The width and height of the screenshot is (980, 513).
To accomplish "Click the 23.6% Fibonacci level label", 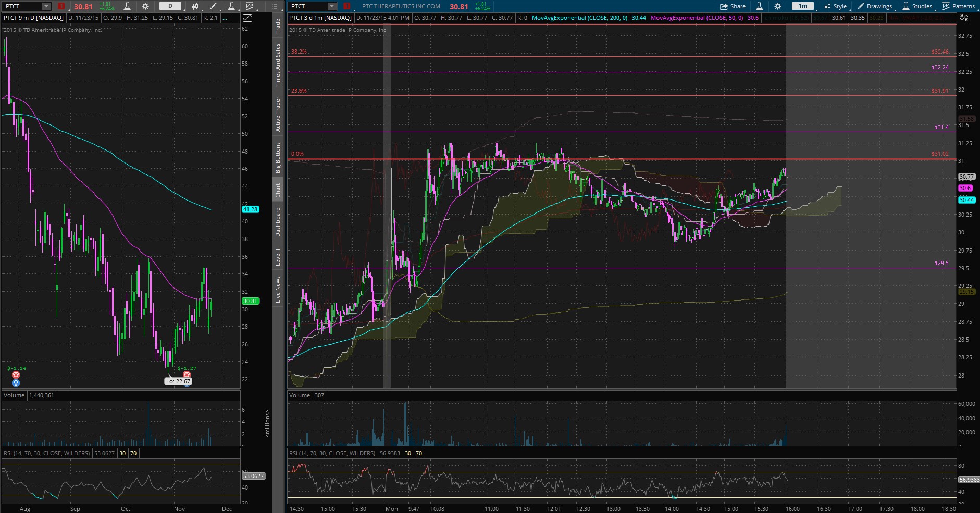I will tap(299, 91).
